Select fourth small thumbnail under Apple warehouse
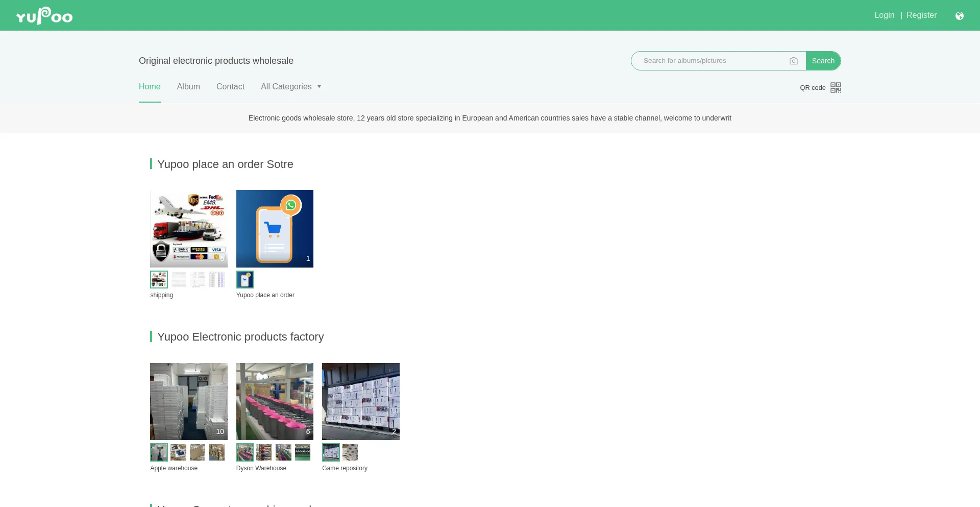This screenshot has height=507, width=980. point(216,452)
